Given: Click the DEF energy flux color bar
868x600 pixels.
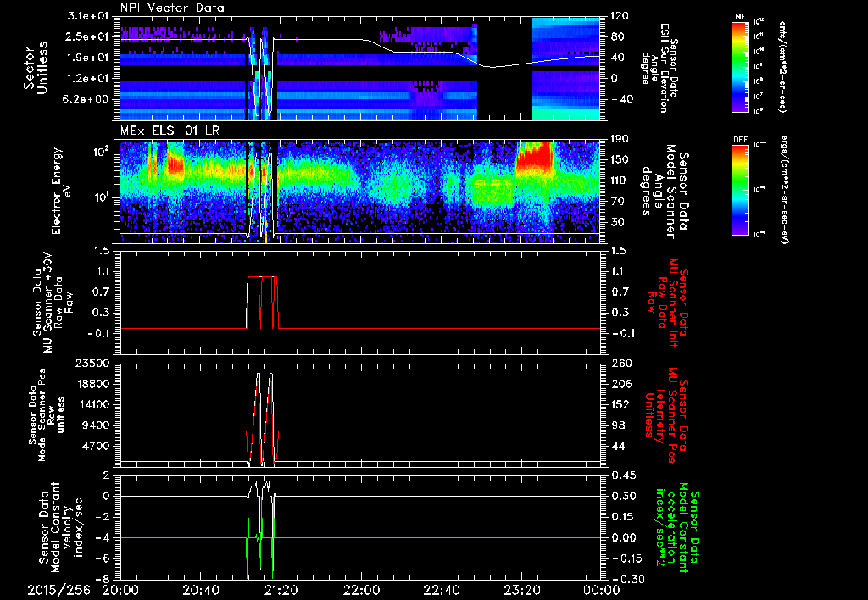Looking at the screenshot, I should [741, 190].
